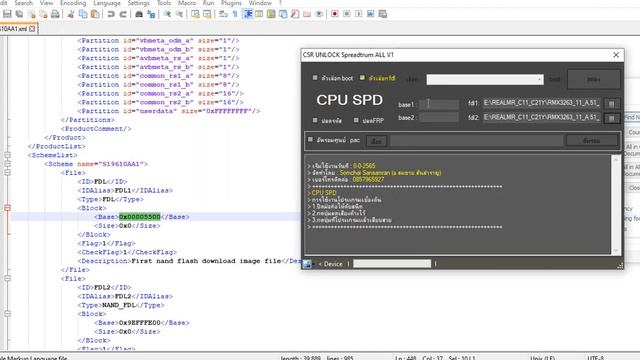
Task: Click Run macro multiple times icon
Action: (370, 14)
